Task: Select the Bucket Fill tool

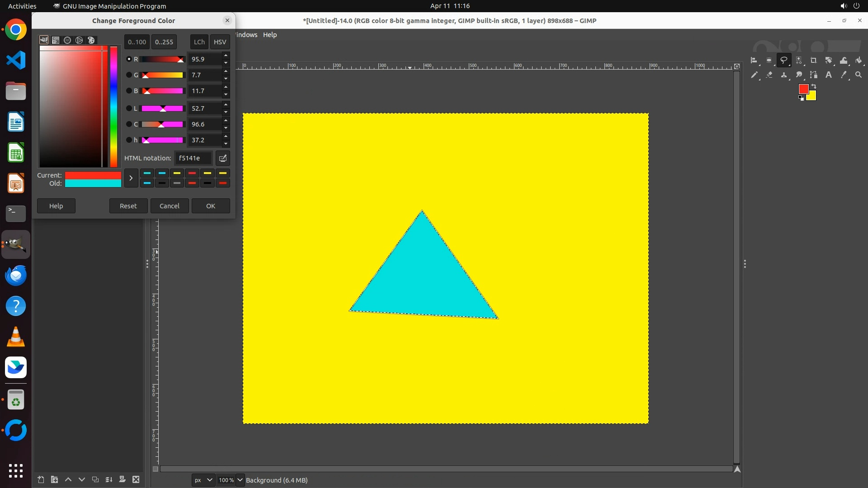Action: coord(859,60)
